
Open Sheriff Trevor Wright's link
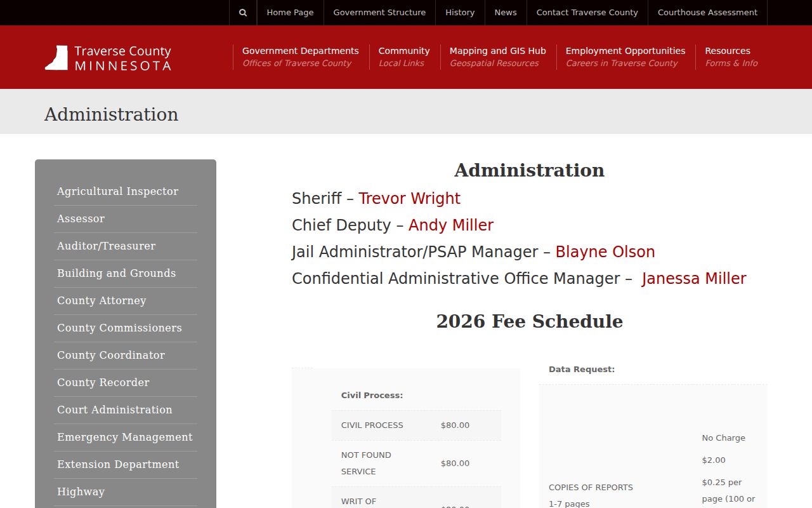point(409,199)
